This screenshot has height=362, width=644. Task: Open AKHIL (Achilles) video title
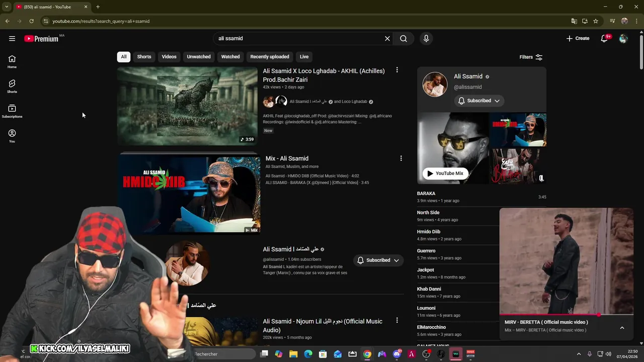tap(324, 75)
